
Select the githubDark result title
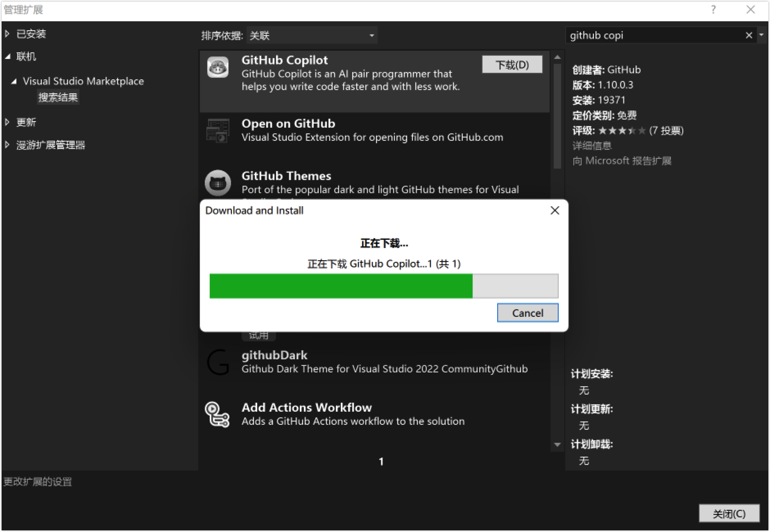[274, 355]
